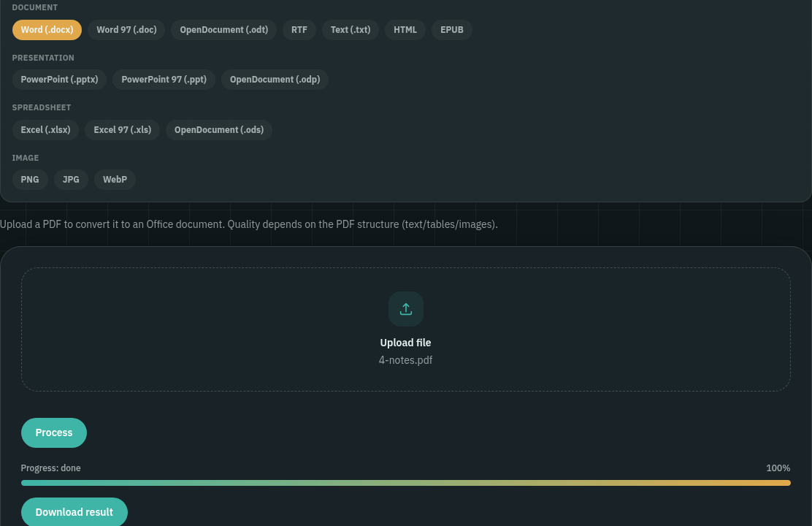This screenshot has width=812, height=526.
Task: Pick PowerPoint 97 (.ppt) format
Action: point(164,80)
